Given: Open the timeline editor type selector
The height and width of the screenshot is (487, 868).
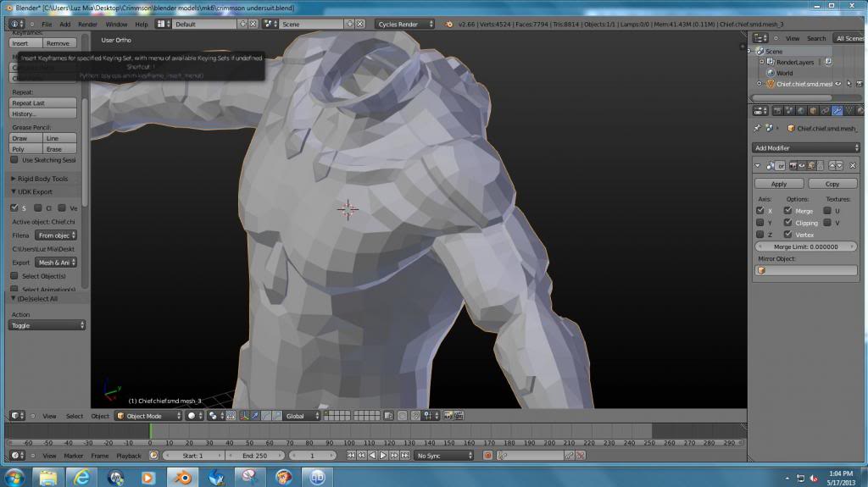Looking at the screenshot, I should click(17, 456).
